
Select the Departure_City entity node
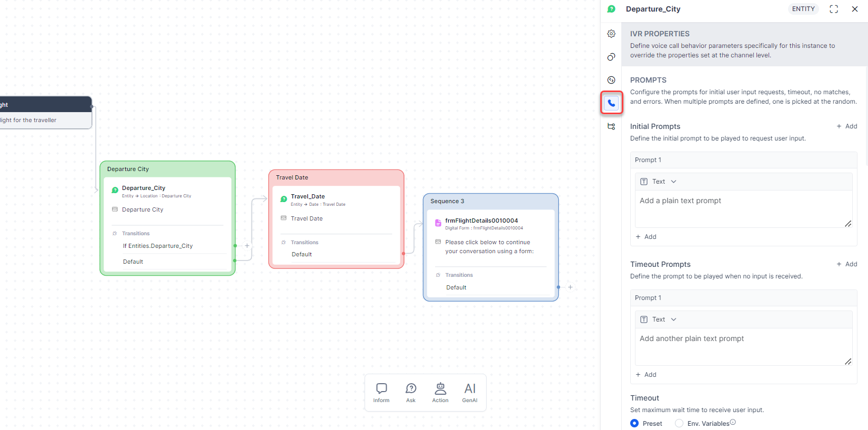(144, 188)
